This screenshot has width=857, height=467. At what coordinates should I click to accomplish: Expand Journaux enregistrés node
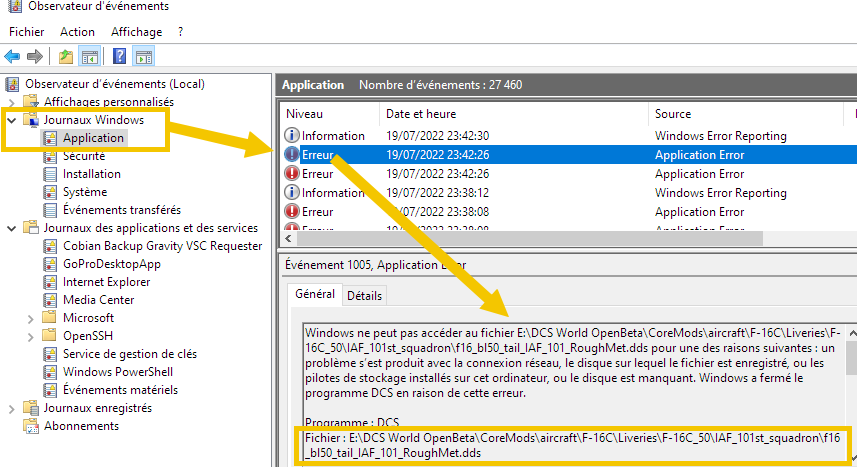(x=11, y=408)
